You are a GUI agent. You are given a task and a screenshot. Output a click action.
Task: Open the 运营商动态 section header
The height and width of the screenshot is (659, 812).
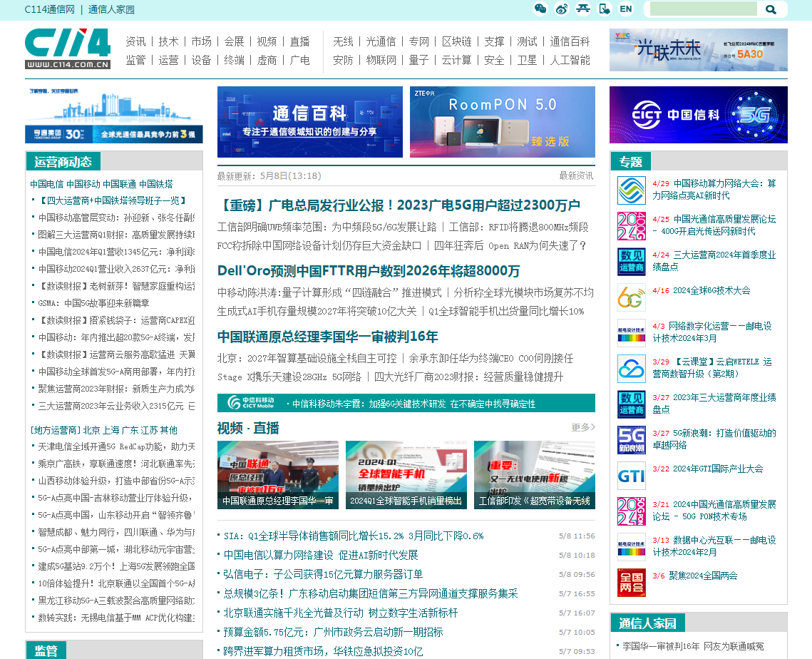click(x=63, y=162)
